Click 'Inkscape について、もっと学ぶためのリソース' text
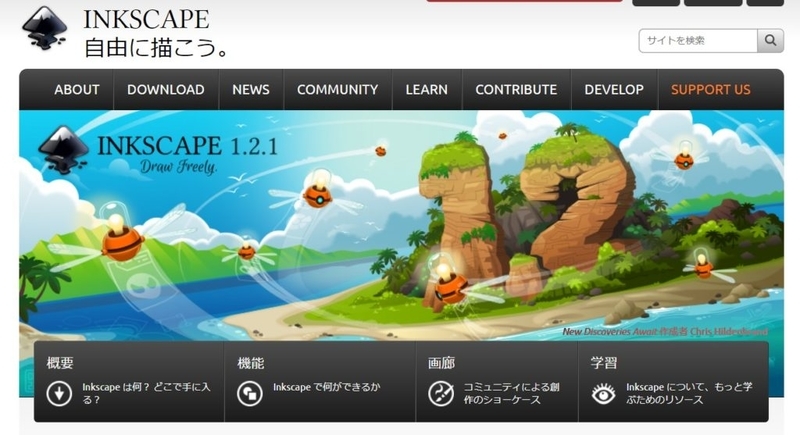Screen dimensions: 800x435 (689, 393)
